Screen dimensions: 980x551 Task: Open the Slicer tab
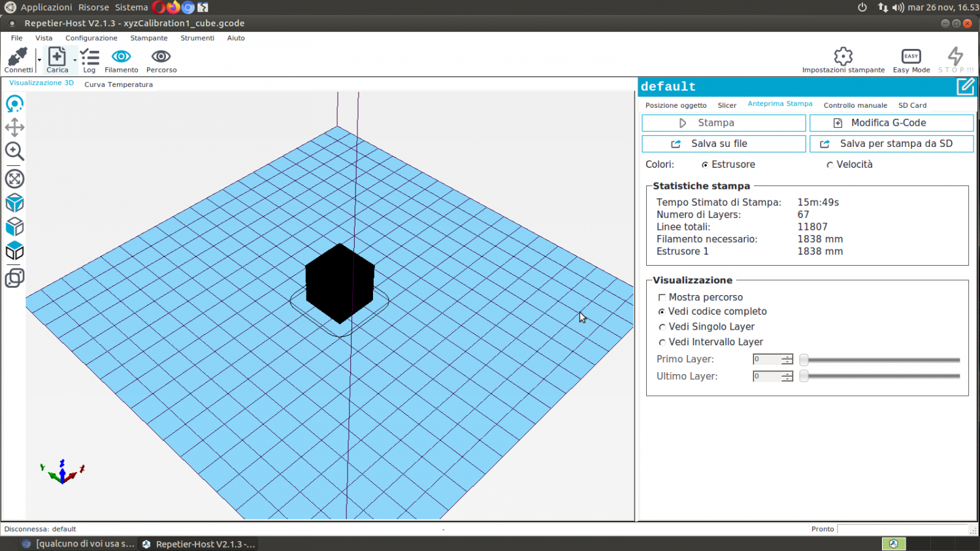(727, 105)
